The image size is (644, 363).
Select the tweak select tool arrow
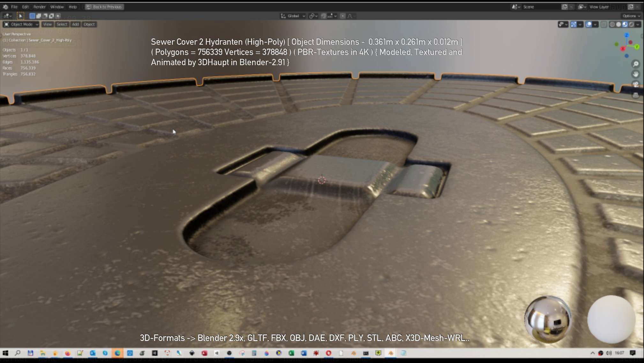[x=20, y=16]
